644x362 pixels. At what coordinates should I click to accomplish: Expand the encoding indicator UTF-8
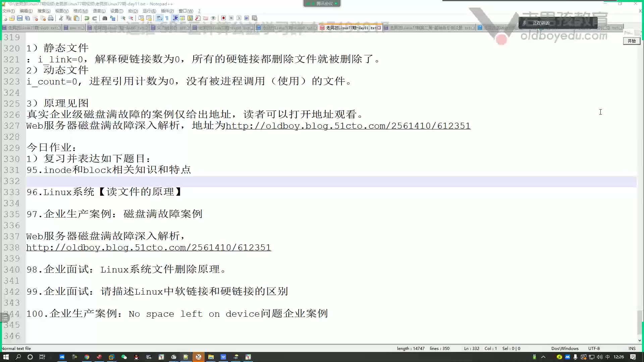pyautogui.click(x=594, y=348)
